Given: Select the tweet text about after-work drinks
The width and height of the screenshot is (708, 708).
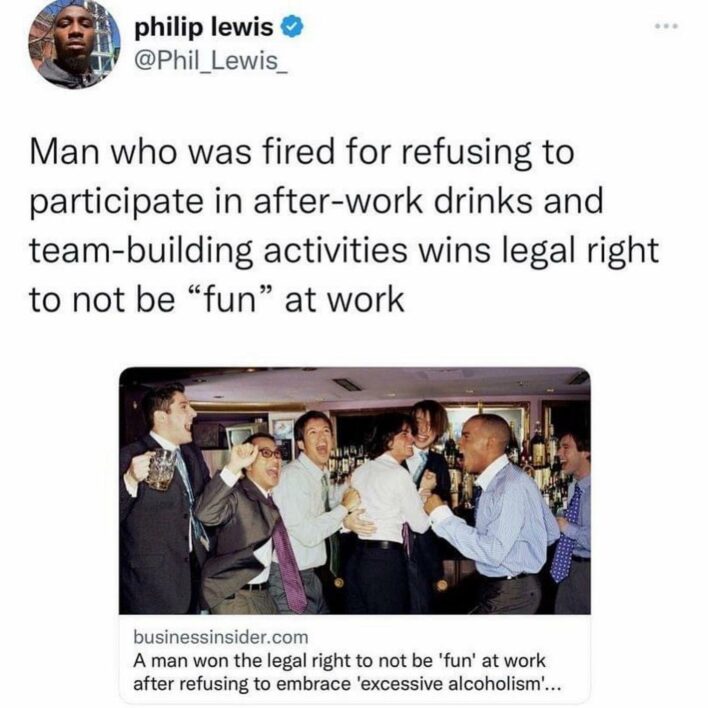Looking at the screenshot, I should point(344,226).
